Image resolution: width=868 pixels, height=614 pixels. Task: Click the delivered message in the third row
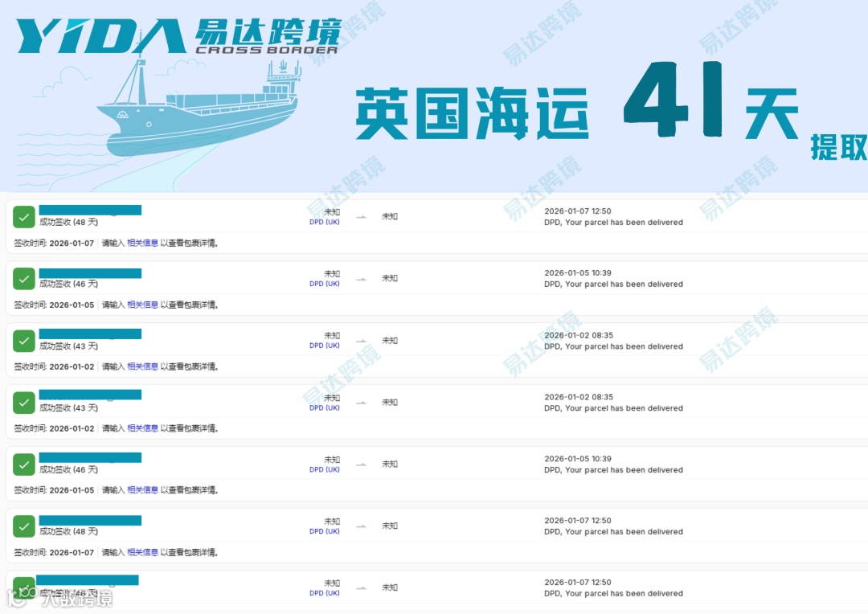[x=613, y=346]
